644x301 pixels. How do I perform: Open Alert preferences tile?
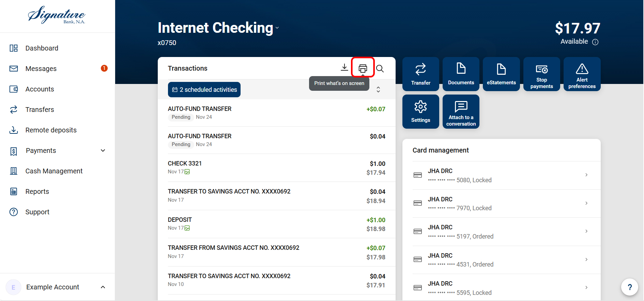(x=582, y=74)
